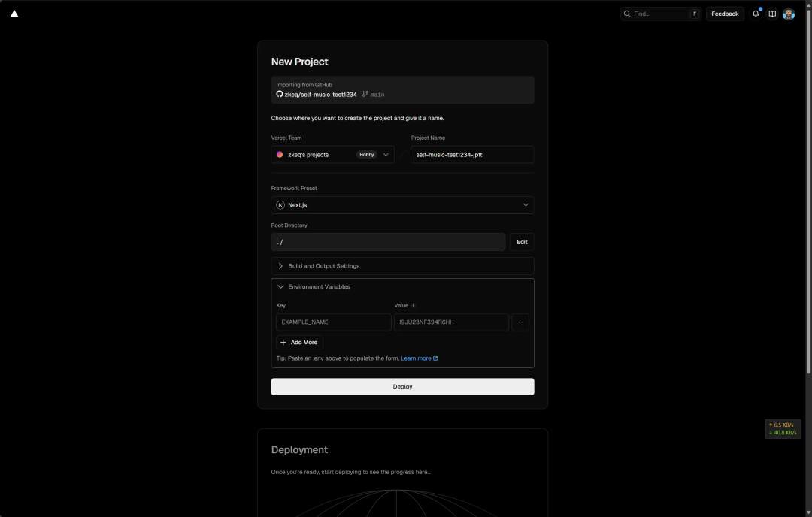This screenshot has width=812, height=517.
Task: Click the Deploy button
Action: pos(402,387)
